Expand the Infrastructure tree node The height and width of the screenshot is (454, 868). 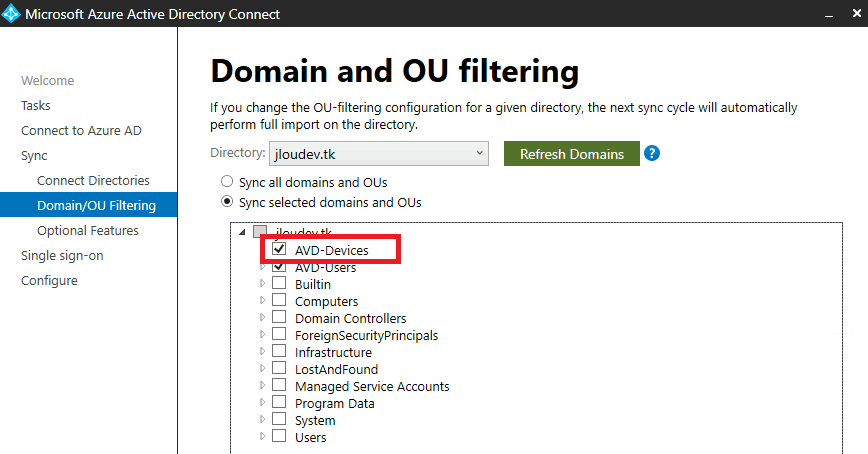262,352
